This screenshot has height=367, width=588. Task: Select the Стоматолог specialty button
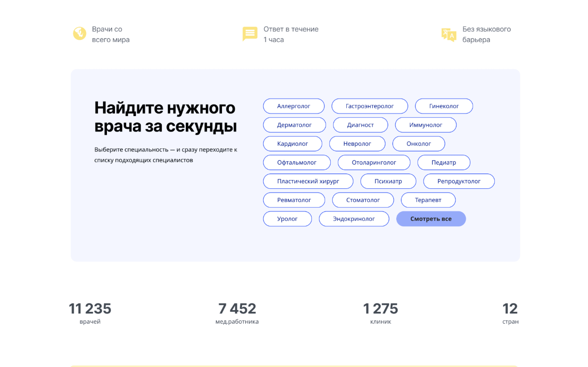(x=363, y=200)
